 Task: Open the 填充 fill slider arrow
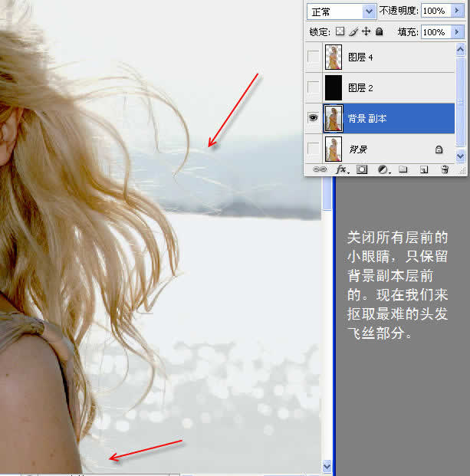[x=457, y=31]
